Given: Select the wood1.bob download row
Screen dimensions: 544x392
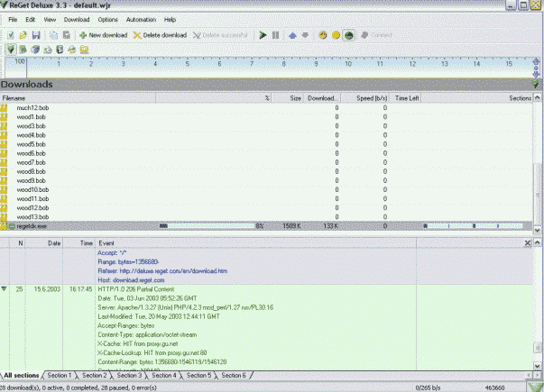Looking at the screenshot, I should click(266, 117).
